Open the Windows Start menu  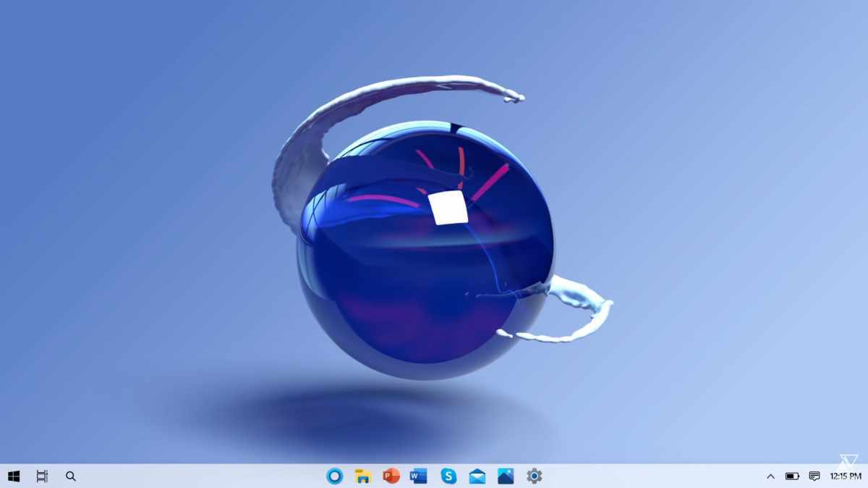coord(14,476)
